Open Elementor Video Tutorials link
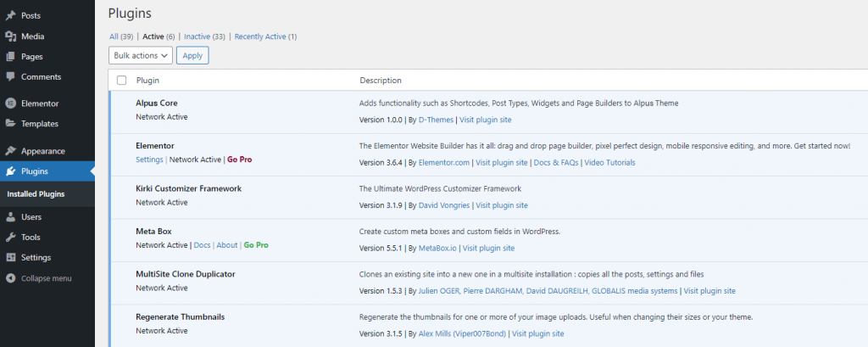 (609, 163)
